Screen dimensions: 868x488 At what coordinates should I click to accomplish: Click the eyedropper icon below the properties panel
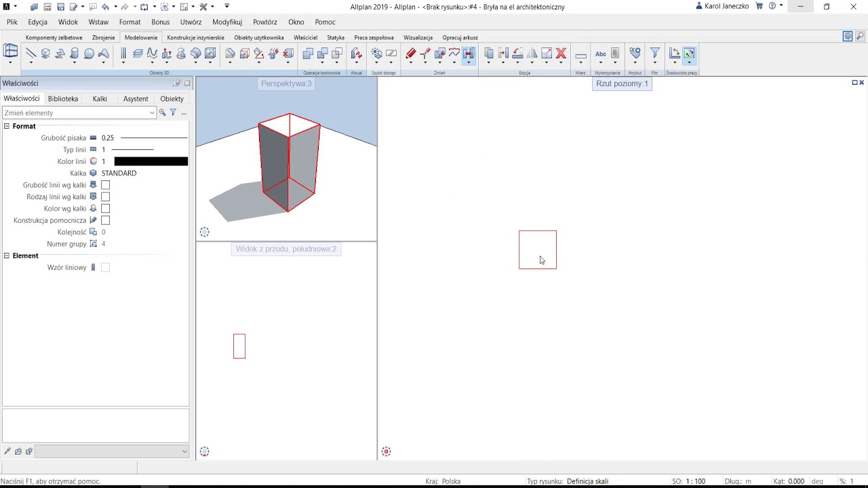7,451
